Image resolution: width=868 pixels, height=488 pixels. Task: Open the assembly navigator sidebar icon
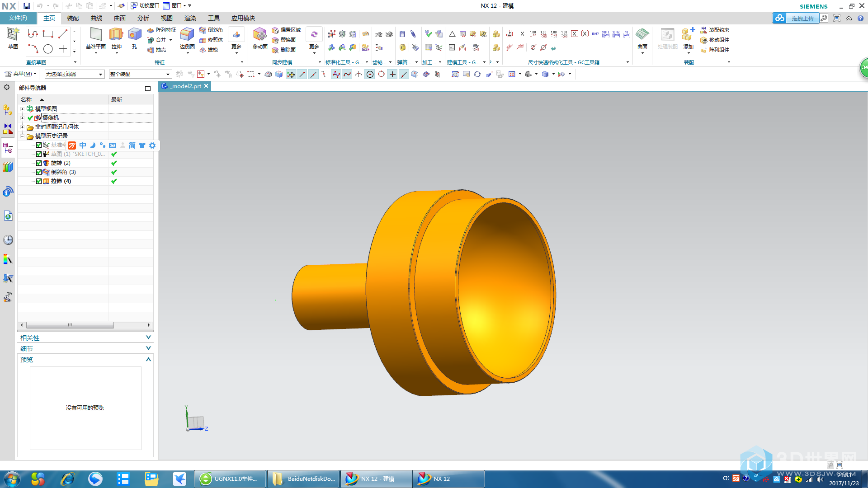point(8,109)
